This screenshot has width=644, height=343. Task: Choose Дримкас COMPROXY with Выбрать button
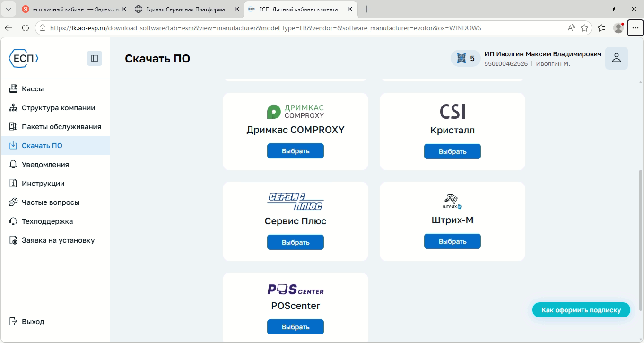296,151
